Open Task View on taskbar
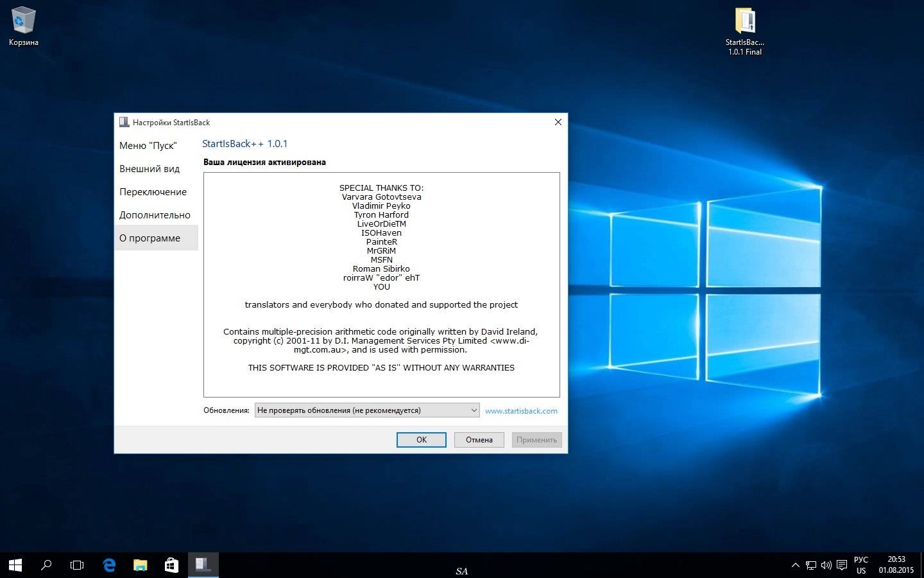The height and width of the screenshot is (578, 924). [x=77, y=565]
